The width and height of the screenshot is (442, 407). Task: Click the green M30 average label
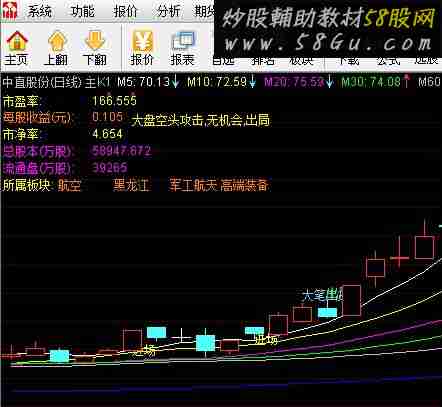371,82
